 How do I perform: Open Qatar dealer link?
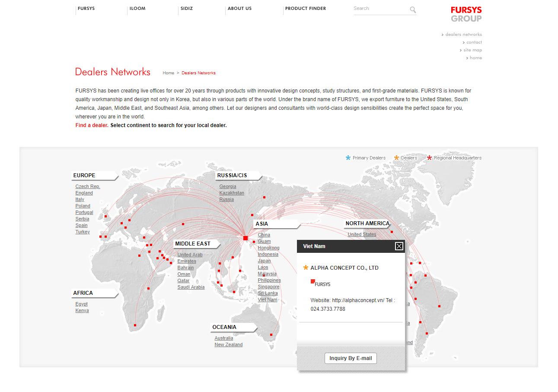183,281
